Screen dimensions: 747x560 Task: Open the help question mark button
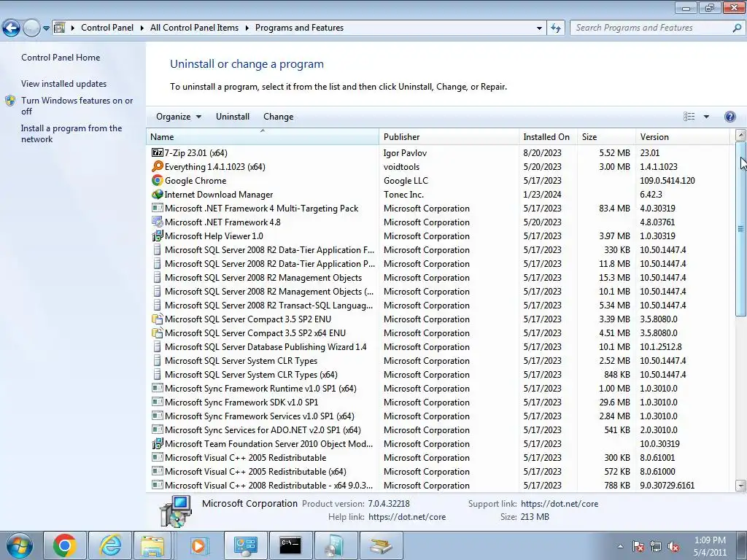[x=729, y=117]
